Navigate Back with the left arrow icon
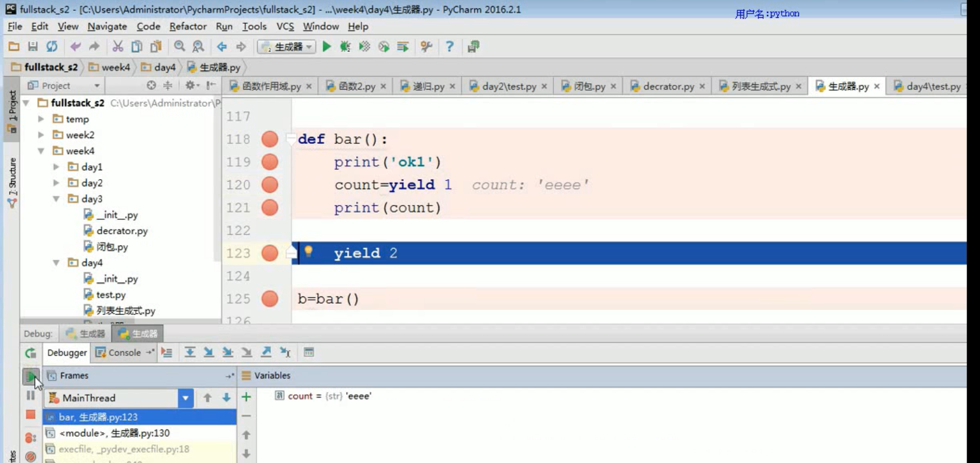The width and height of the screenshot is (980, 463). point(222,47)
